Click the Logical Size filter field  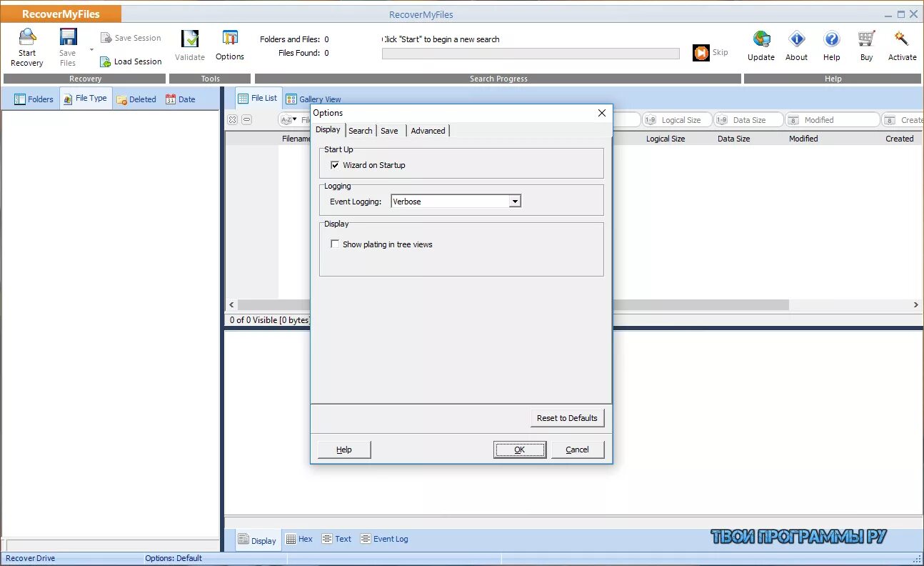coord(677,120)
